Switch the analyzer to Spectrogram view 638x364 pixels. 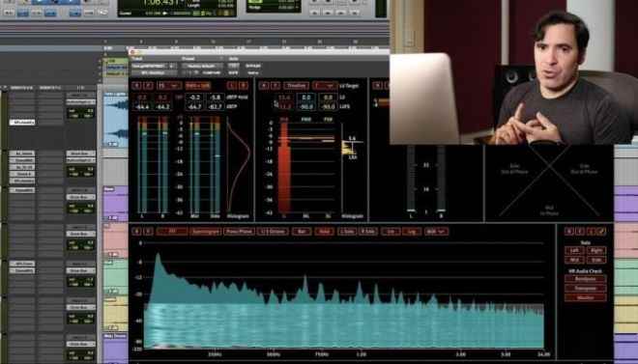coord(206,232)
